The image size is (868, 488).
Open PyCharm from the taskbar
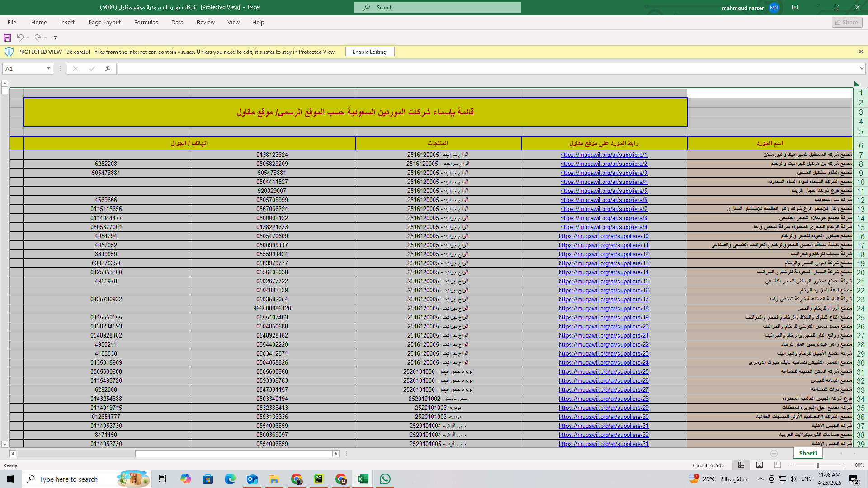pyautogui.click(x=319, y=479)
